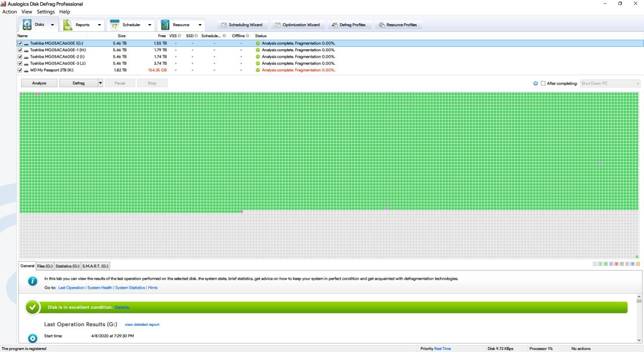Open the Details link in condition bar
Viewport: 644px width, 352px height.
[x=122, y=307]
